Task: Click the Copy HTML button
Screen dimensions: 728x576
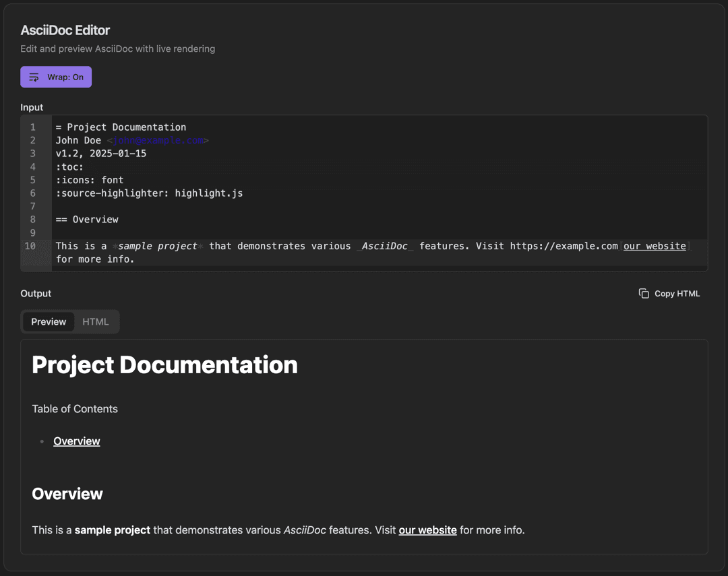Action: click(669, 293)
